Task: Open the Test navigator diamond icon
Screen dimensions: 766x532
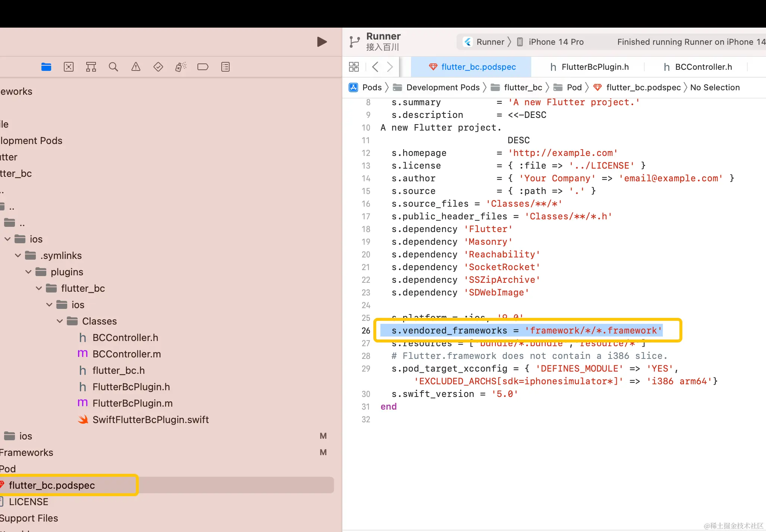Action: click(158, 67)
